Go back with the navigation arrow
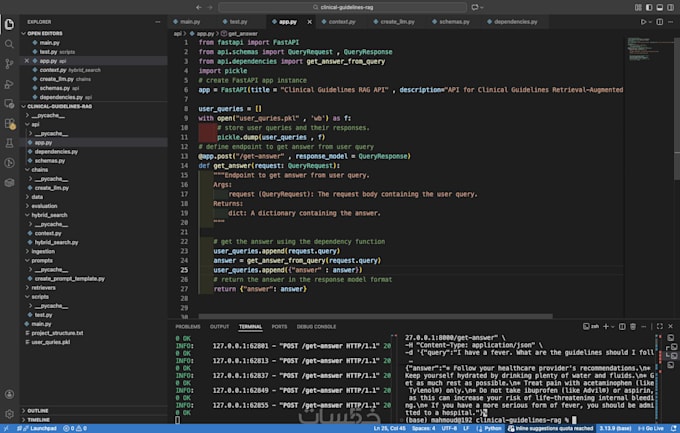680x433 pixels. [199, 7]
